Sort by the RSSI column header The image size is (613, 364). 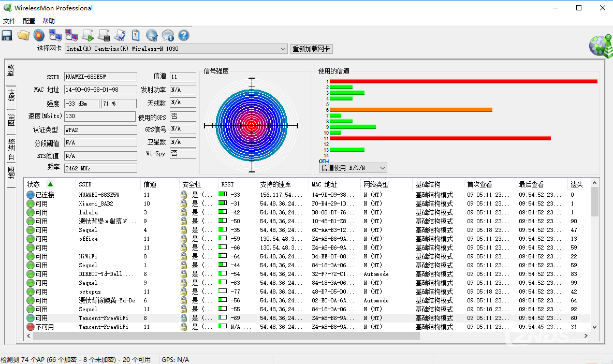[237, 184]
